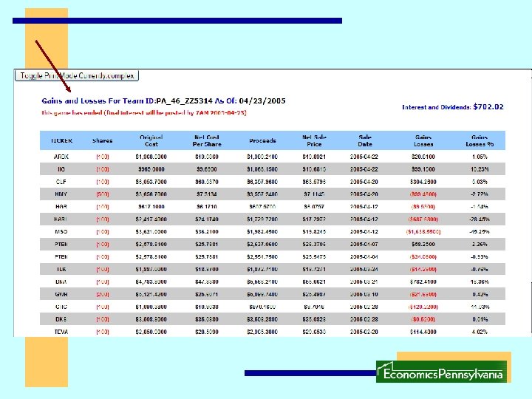532x399 pixels.
Task: Click the sale date in TEVA row
Action: [x=364, y=332]
